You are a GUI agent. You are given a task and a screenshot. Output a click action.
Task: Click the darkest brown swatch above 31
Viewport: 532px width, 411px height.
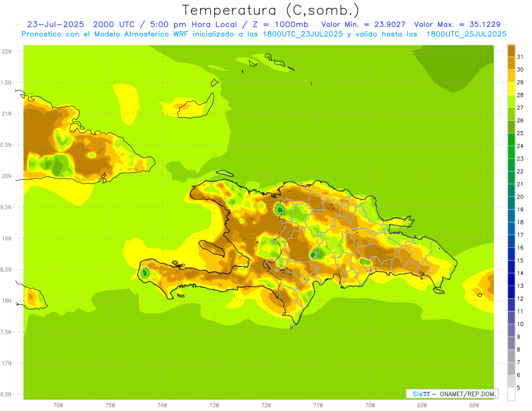(511, 50)
